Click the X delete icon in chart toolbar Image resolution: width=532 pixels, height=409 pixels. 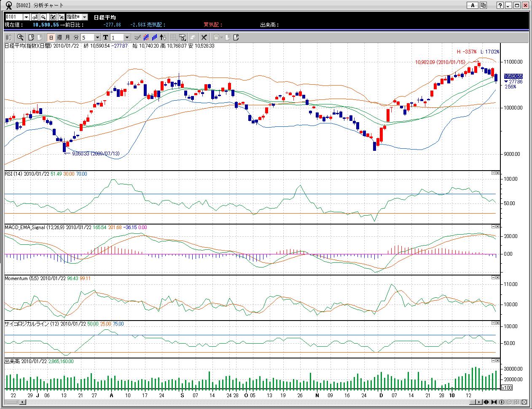point(204,37)
